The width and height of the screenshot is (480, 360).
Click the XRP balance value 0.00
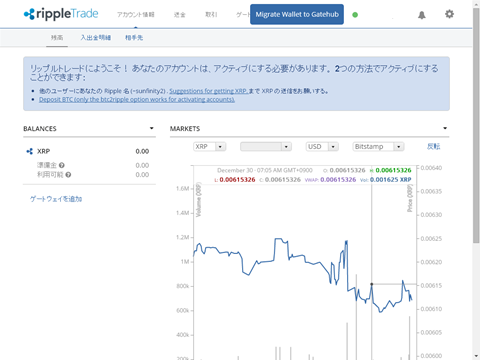[x=142, y=151]
